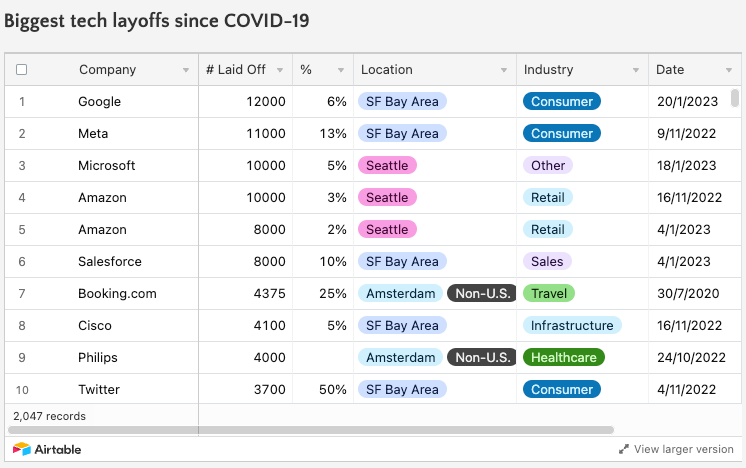Viewport: 746px width, 468px height.
Task: Click the Company column header label
Action: tap(108, 69)
